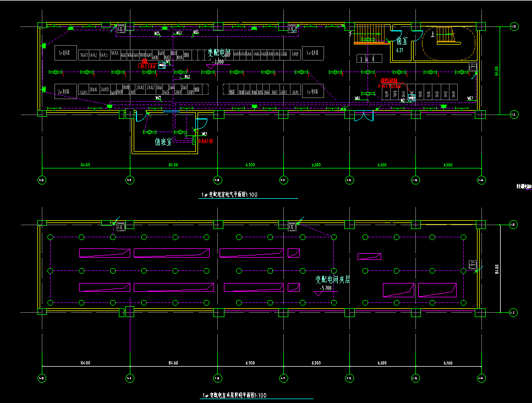
Task: Click the M15 circuit label
Action: click(157, 33)
